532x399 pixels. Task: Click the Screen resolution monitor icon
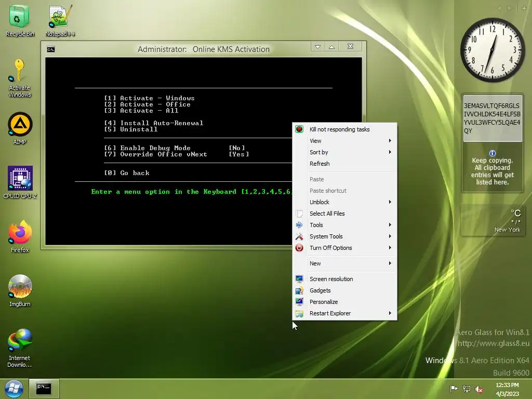tap(299, 279)
